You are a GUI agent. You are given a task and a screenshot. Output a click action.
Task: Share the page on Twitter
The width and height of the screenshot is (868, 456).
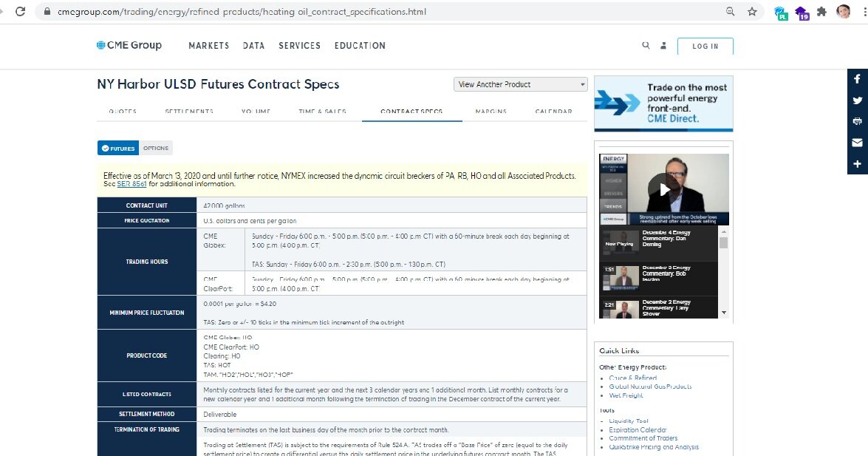pyautogui.click(x=857, y=101)
